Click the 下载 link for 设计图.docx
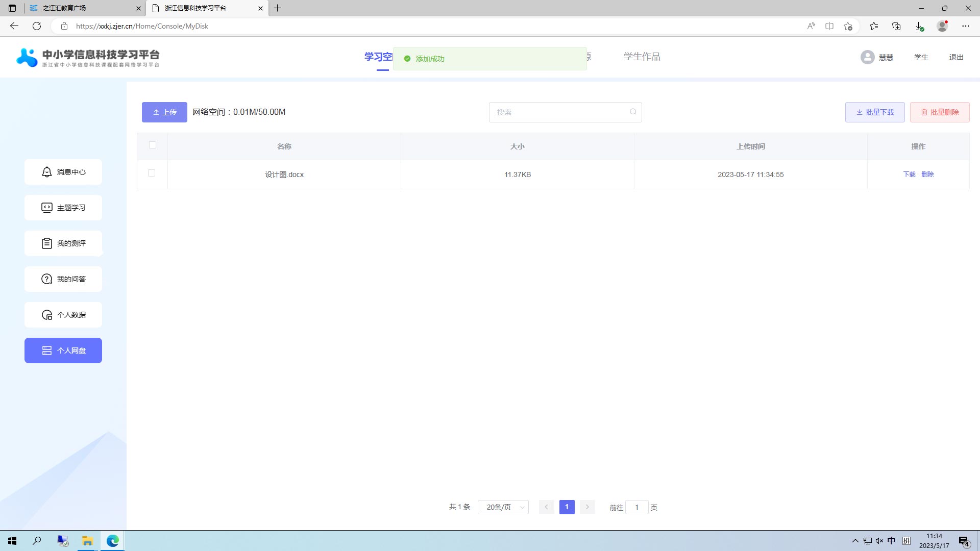Screen dimensions: 980x551 coord(909,174)
